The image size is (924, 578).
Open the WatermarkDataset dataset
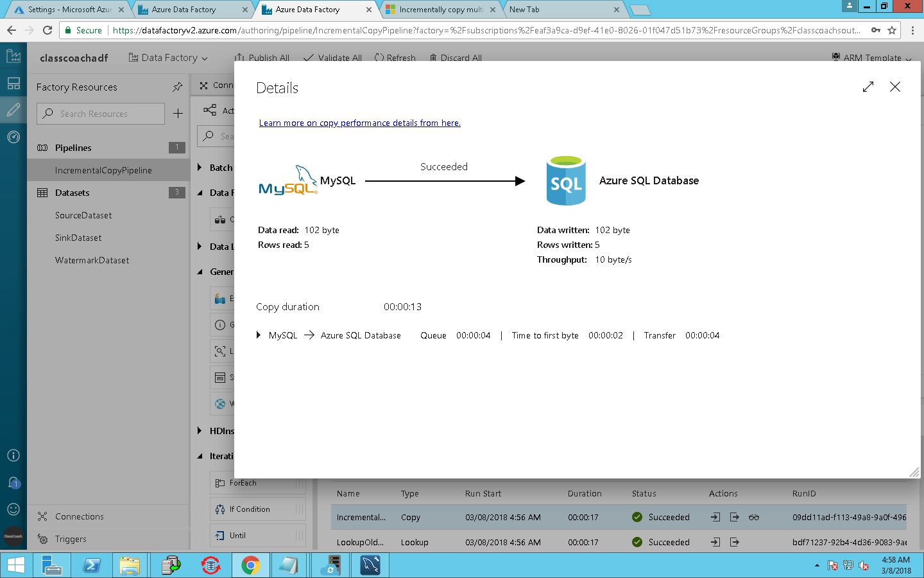(92, 260)
